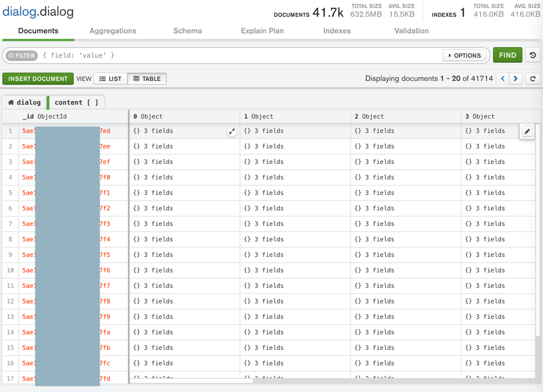Image resolution: width=543 pixels, height=392 pixels.
Task: Click 0 Object cell in row 3
Action: tap(184, 162)
